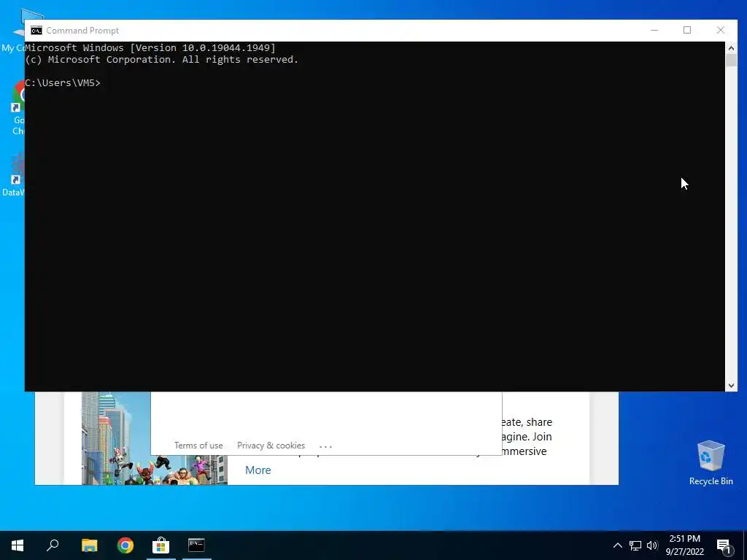Select the Data desktop shortcut icon

[x=13, y=175]
